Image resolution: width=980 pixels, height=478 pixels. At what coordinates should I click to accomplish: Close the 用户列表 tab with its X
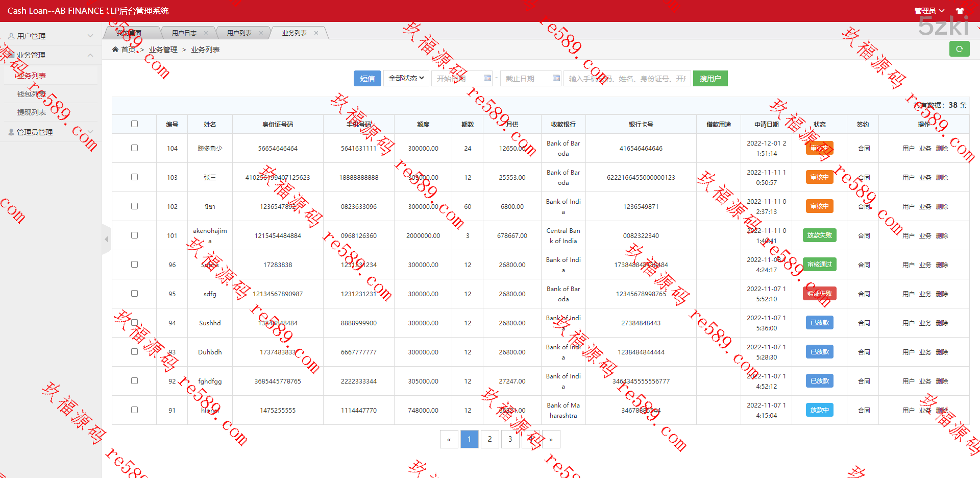[261, 33]
